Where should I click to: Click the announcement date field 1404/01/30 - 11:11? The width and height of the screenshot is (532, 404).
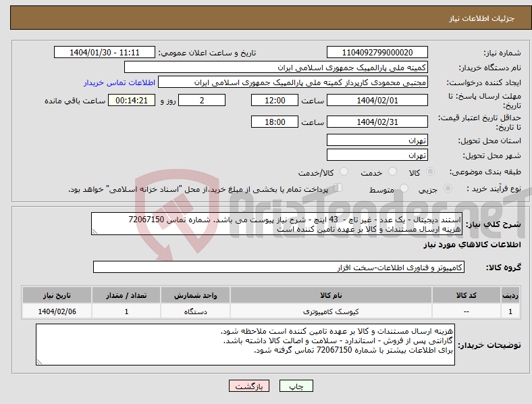point(105,53)
